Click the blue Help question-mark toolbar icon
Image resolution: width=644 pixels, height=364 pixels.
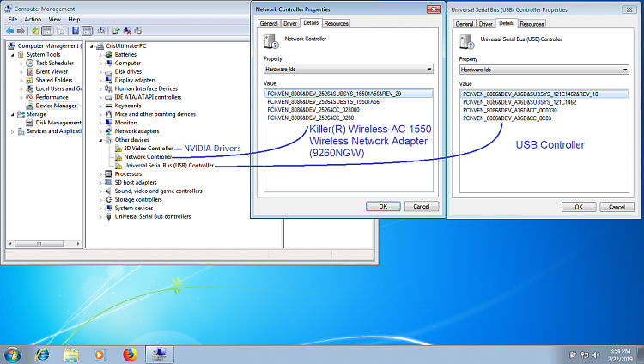(x=76, y=31)
